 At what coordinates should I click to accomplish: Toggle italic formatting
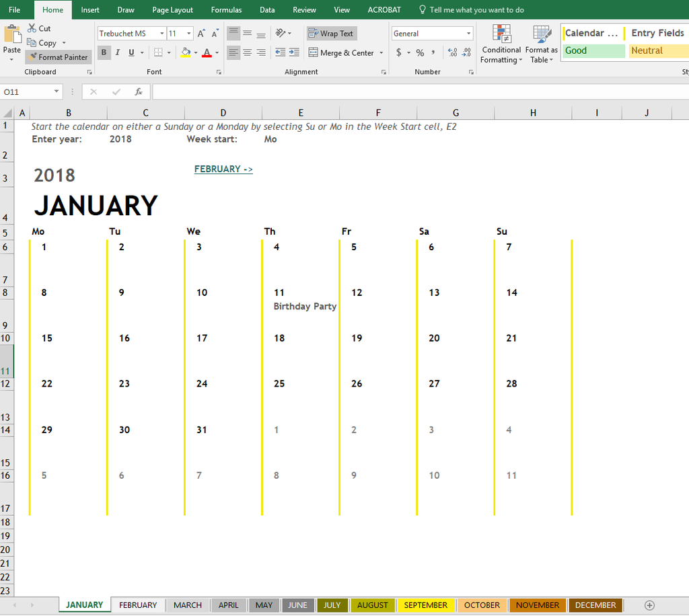(117, 52)
